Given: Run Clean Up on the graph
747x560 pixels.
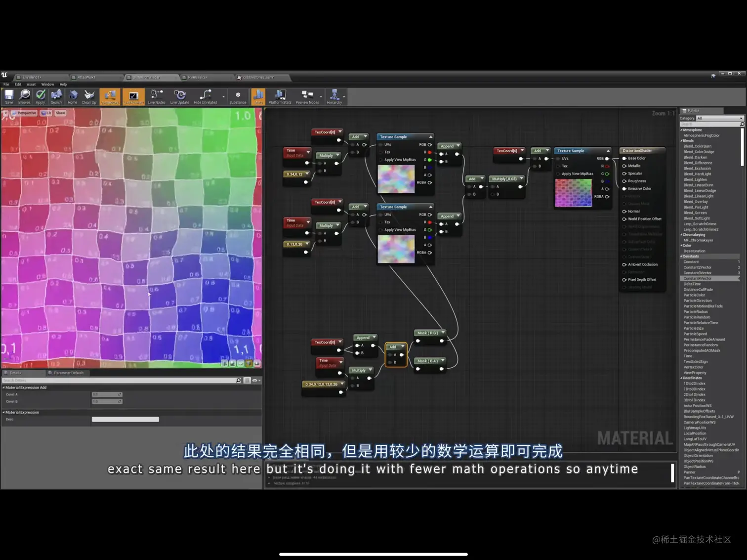Looking at the screenshot, I should (89, 96).
